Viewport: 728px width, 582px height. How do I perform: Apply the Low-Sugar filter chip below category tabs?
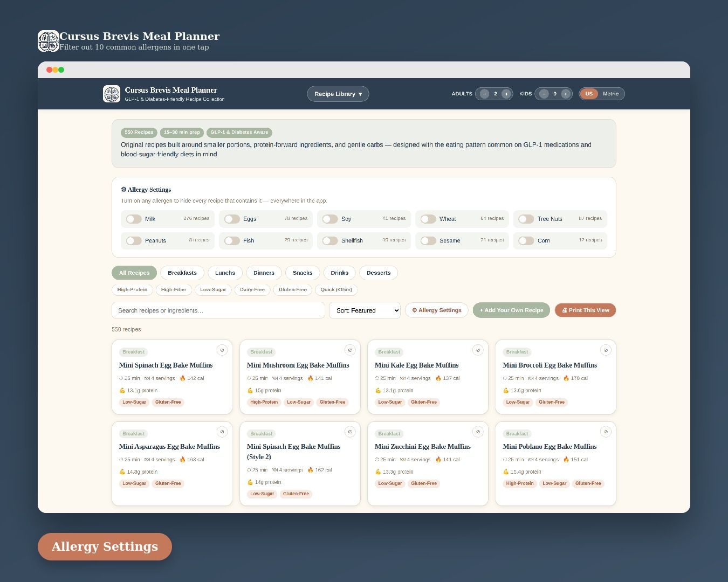(x=213, y=290)
